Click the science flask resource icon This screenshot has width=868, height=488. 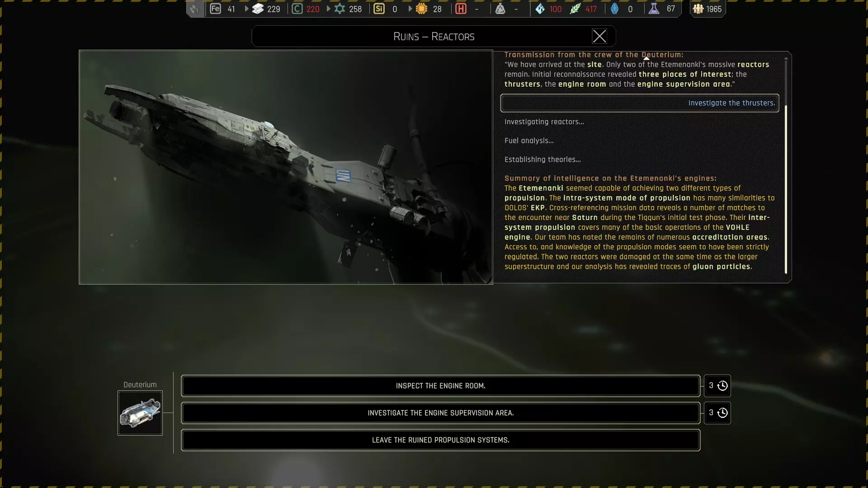pyautogui.click(x=654, y=9)
